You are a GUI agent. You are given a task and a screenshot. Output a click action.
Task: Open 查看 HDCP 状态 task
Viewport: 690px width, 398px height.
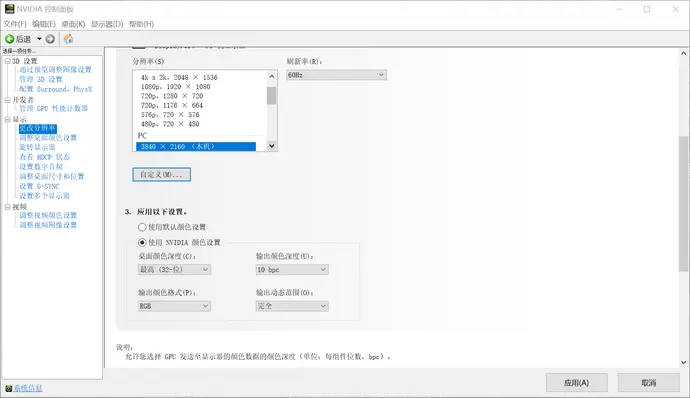pyautogui.click(x=44, y=157)
